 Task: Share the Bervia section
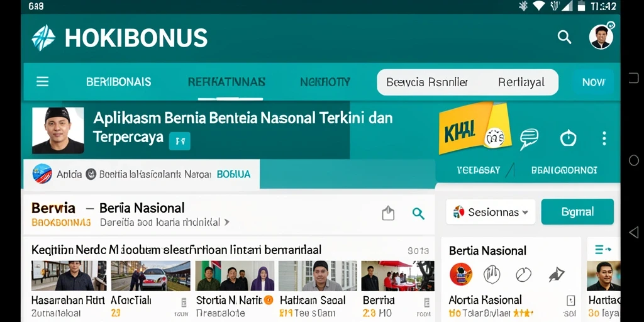click(x=388, y=213)
